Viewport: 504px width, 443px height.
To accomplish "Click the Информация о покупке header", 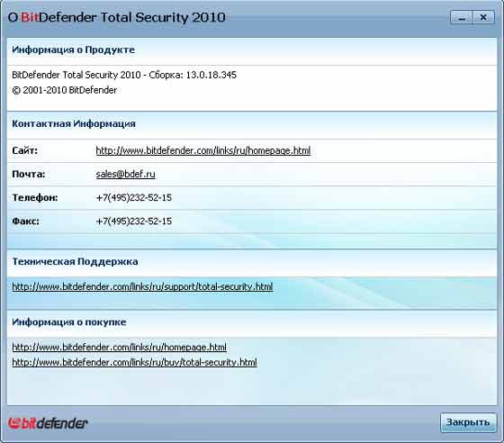I will click(x=69, y=322).
